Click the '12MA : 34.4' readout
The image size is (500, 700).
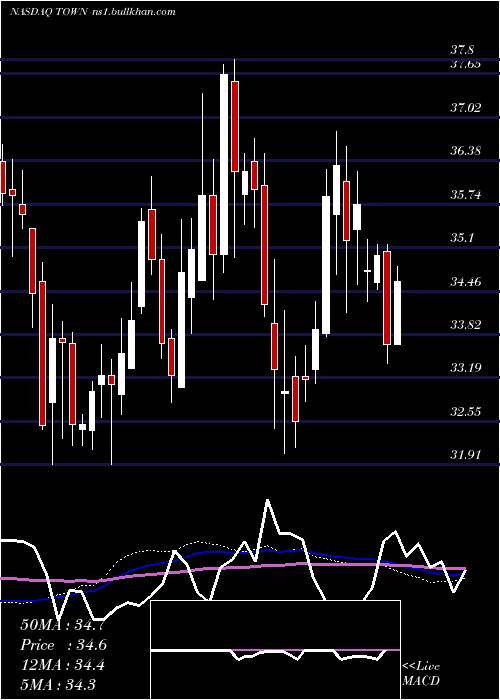pos(62,665)
